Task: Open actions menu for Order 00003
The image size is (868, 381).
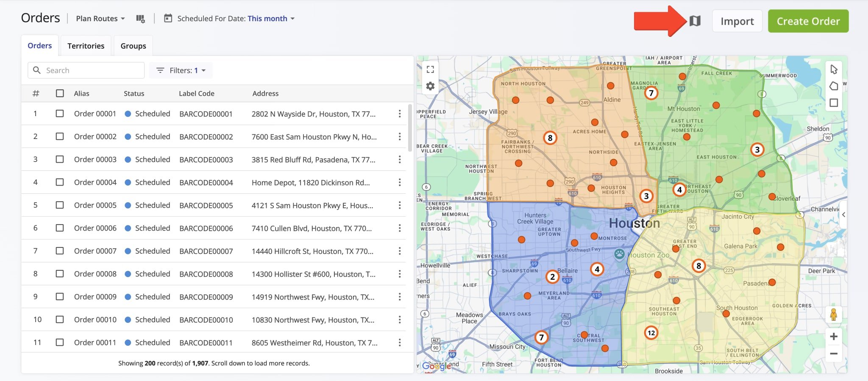Action: 400,159
